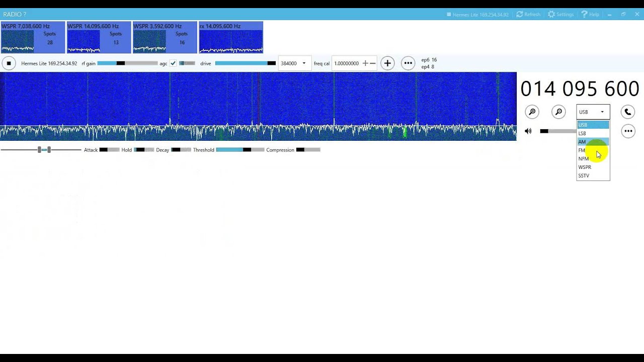Click the 'ep6 16' status text
This screenshot has width=644, height=362.
(x=429, y=60)
